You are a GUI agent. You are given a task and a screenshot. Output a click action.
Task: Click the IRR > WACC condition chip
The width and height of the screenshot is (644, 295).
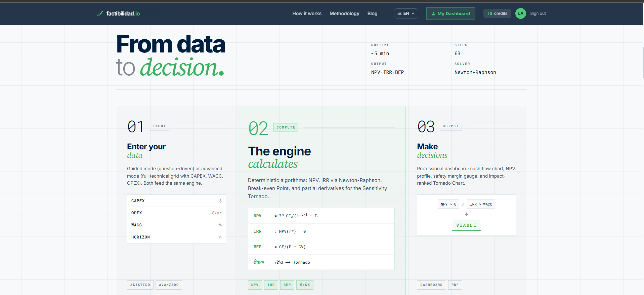pos(481,204)
